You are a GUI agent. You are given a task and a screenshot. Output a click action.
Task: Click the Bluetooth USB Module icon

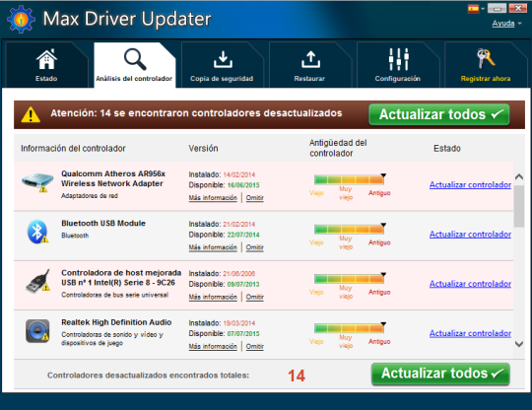click(37, 232)
